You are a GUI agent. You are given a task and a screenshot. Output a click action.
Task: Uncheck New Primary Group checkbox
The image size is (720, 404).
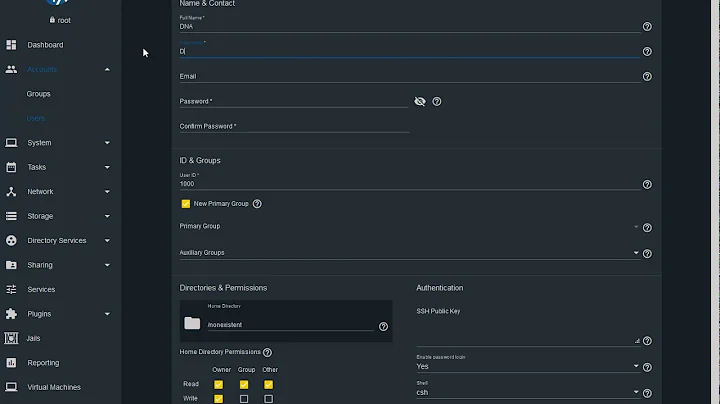point(186,204)
